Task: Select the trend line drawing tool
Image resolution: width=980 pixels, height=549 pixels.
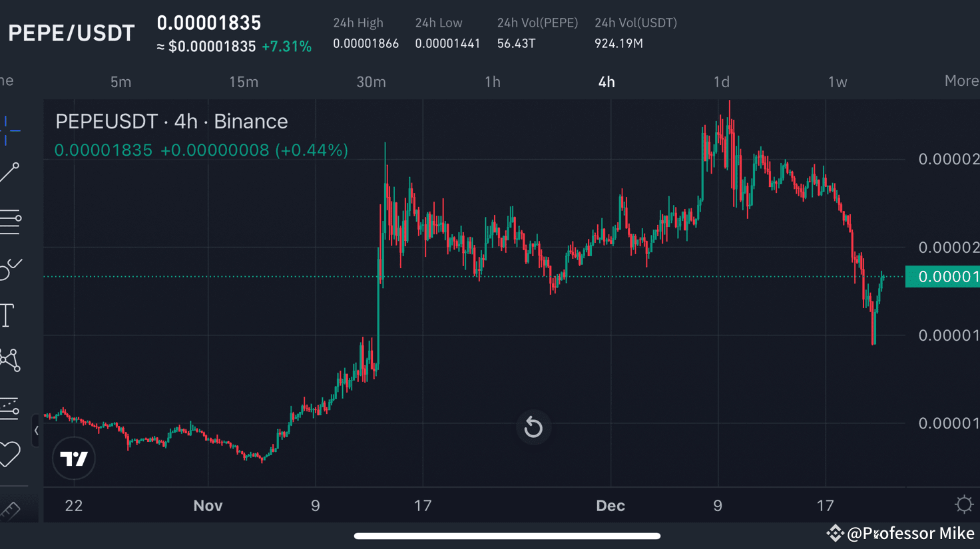Action: click(x=10, y=172)
